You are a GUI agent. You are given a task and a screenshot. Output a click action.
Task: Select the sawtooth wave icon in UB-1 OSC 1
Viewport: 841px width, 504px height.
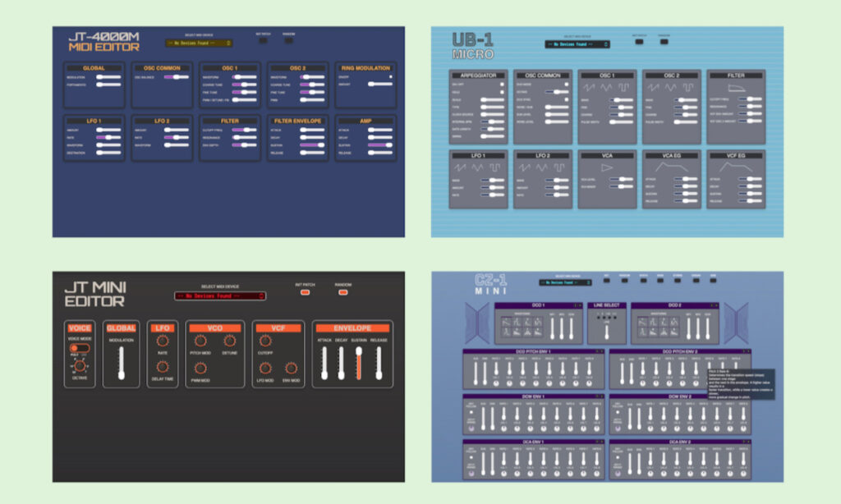tap(588, 88)
